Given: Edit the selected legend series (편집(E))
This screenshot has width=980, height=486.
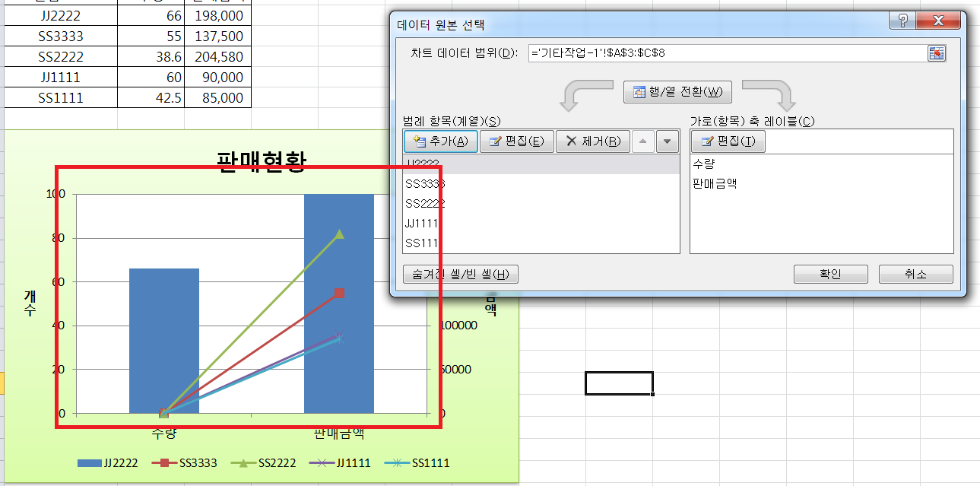Looking at the screenshot, I should point(516,141).
